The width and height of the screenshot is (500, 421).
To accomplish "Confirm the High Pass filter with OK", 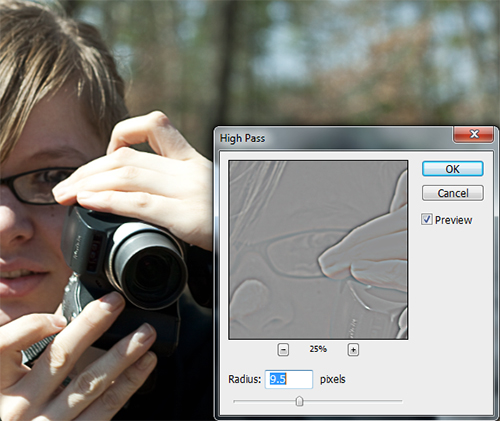I will (452, 169).
